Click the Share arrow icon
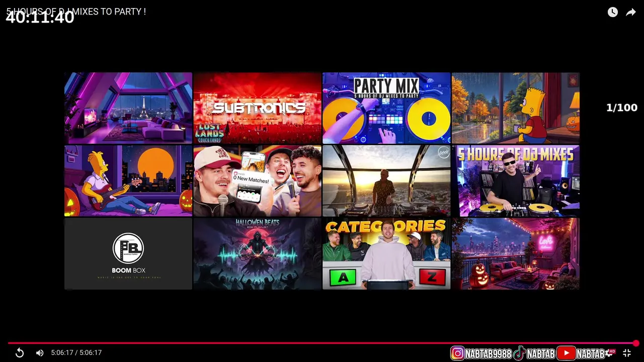The width and height of the screenshot is (644, 362). (x=631, y=12)
